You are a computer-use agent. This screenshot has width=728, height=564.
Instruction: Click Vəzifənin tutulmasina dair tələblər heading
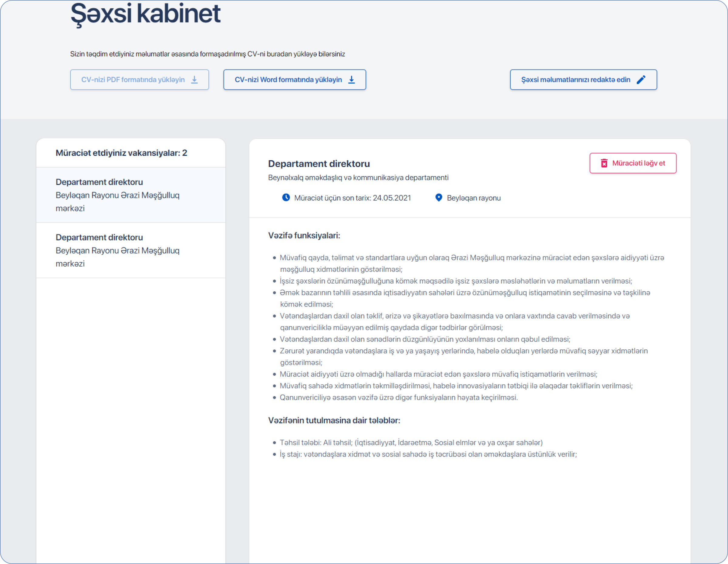[334, 420]
